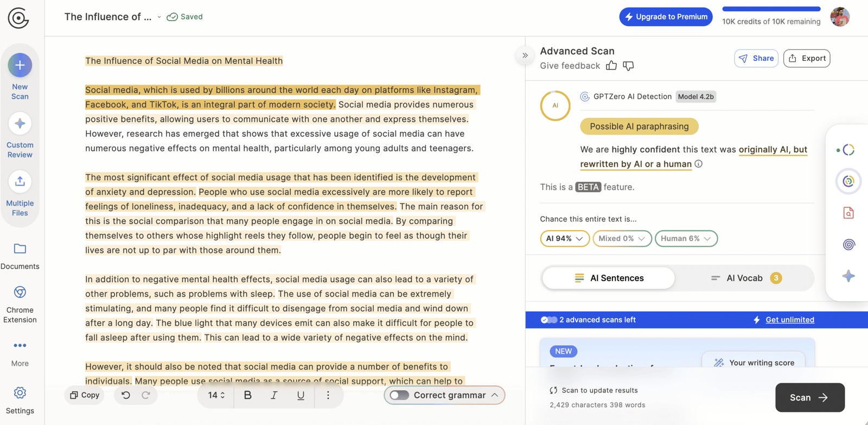Apply italic formatting
Image resolution: width=868 pixels, height=425 pixels.
point(274,395)
